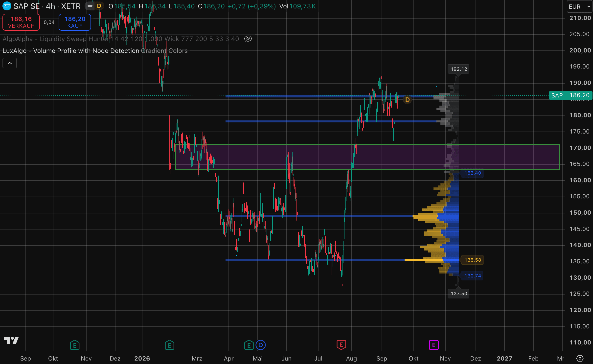593x364 pixels.
Task: Click the 0,04 spread value
Action: click(49, 22)
